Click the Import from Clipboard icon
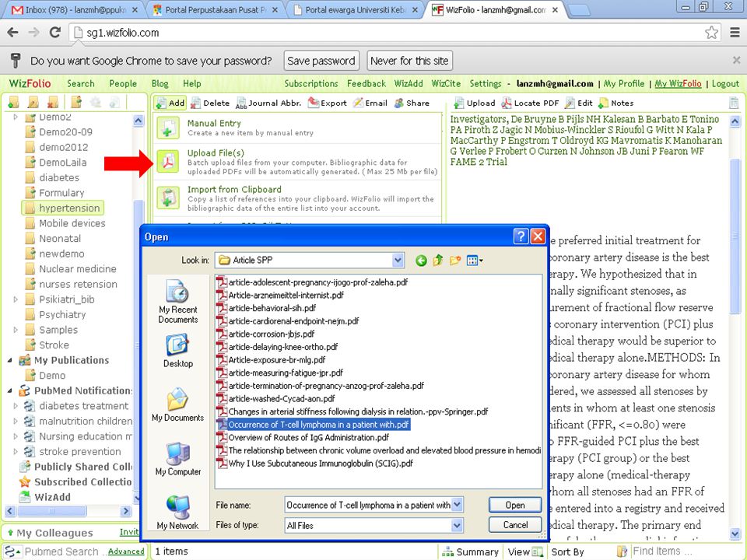Screen dimensions: 747x560 pos(168,198)
